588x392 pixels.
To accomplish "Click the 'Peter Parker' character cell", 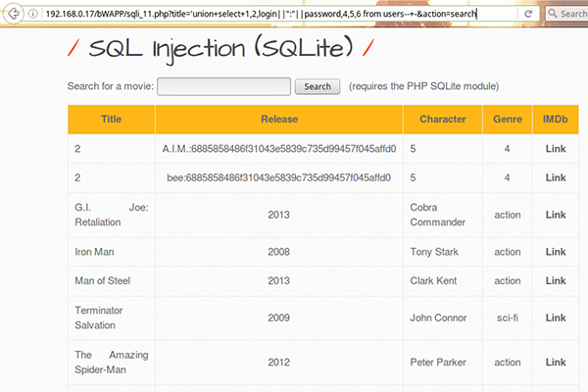I will (x=443, y=363).
